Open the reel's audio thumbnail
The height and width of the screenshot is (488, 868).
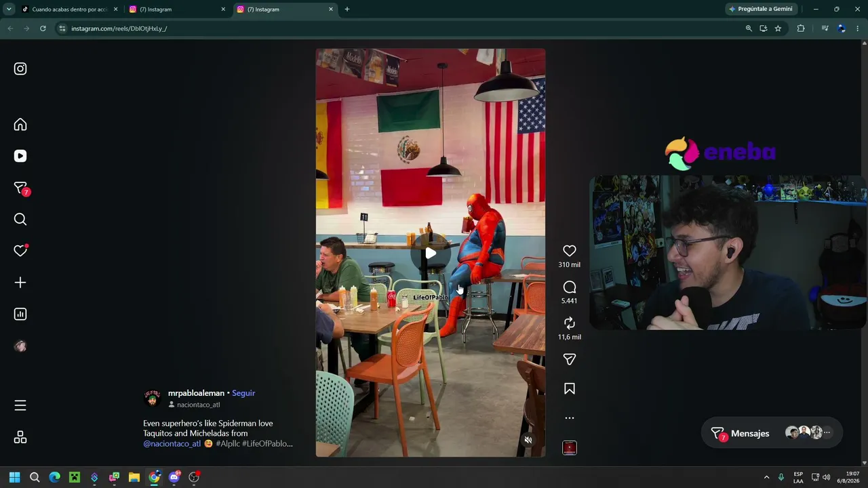tap(570, 448)
